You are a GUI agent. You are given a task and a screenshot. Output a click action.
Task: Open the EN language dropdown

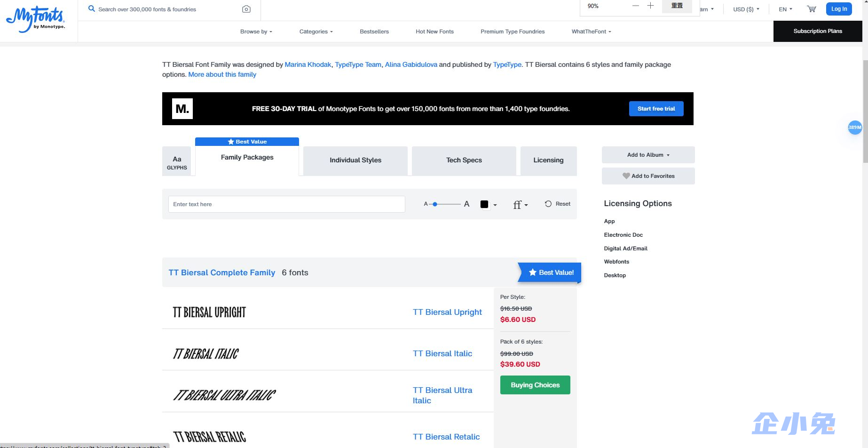point(785,9)
